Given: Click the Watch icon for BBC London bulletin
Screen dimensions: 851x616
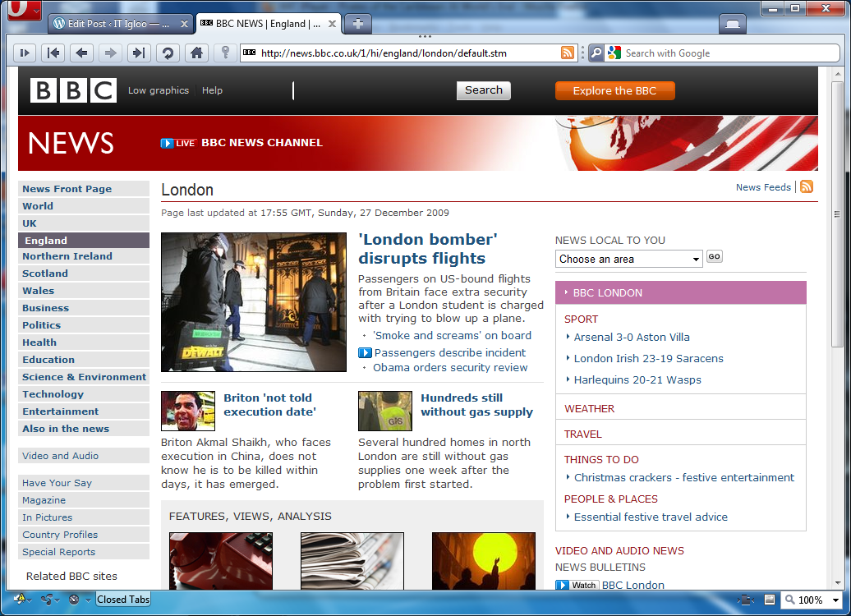Looking at the screenshot, I should [x=577, y=585].
